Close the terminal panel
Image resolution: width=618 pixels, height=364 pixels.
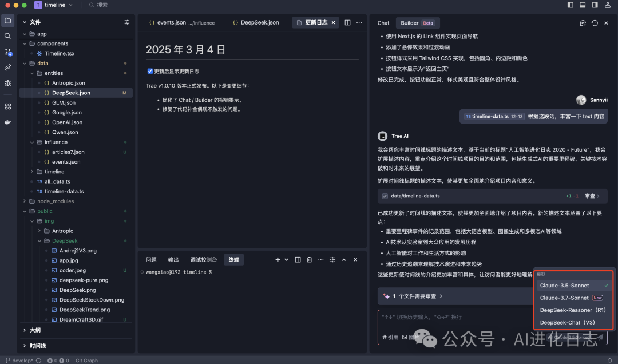tap(355, 259)
